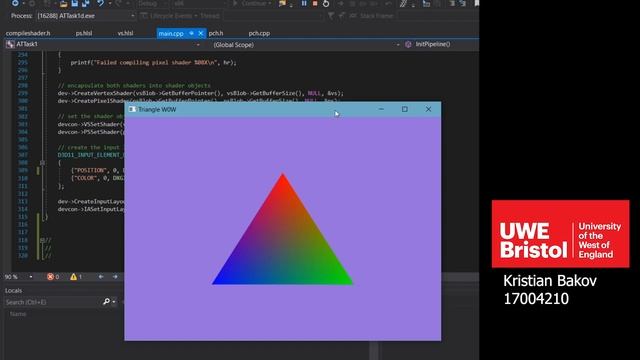Click the Navigate Backward toolbar icon
The image size is (640, 360).
pos(15,3)
